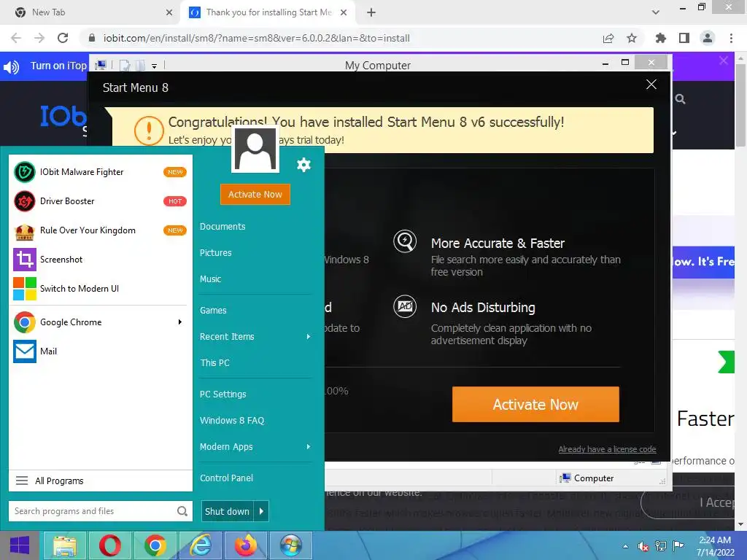Show hidden tray icons arrow
The image size is (747, 560).
coord(625,546)
